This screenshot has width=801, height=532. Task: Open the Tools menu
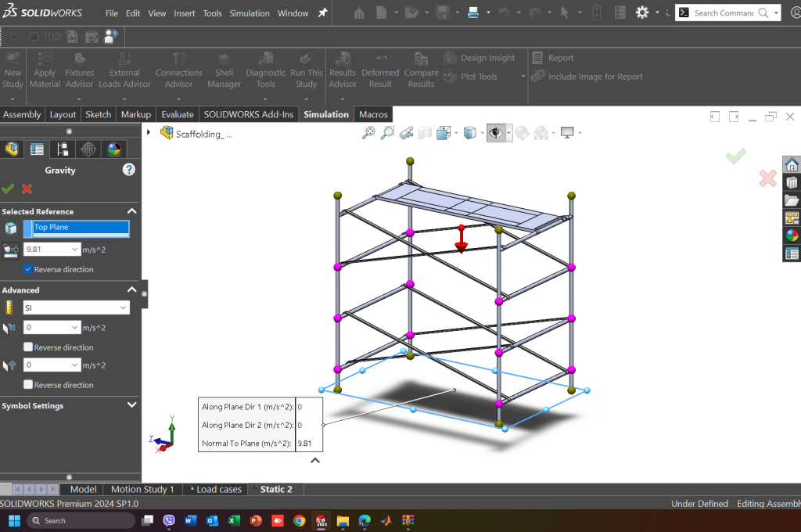pyautogui.click(x=212, y=13)
